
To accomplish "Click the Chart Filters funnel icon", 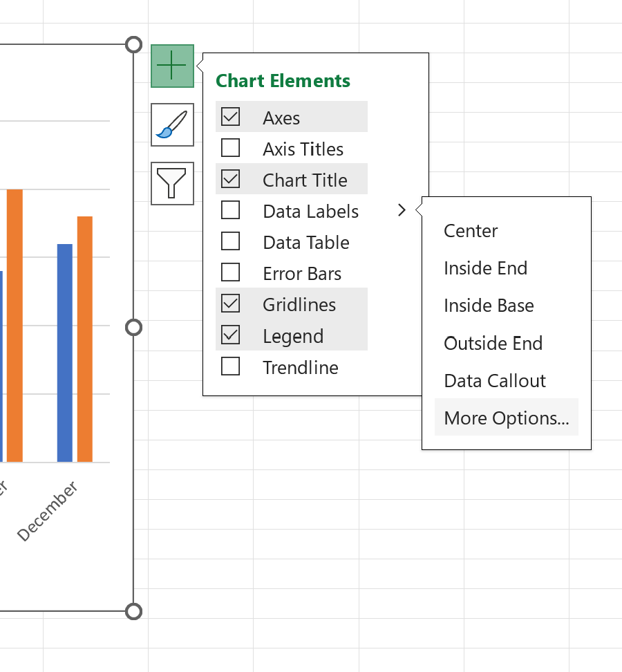I will tap(172, 184).
